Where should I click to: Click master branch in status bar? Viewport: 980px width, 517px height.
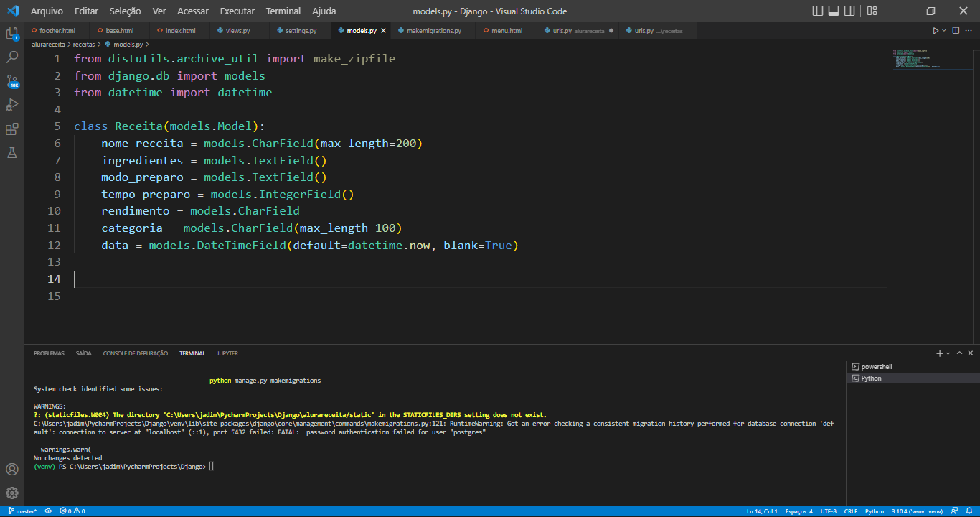pos(22,511)
